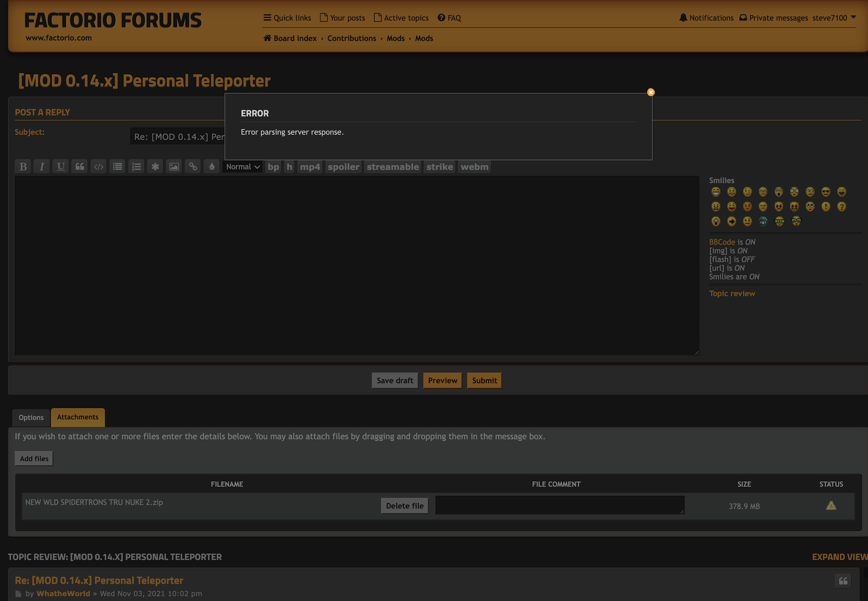Insert numbered list from editor toolbar
The height and width of the screenshot is (601, 868).
pyautogui.click(x=136, y=167)
